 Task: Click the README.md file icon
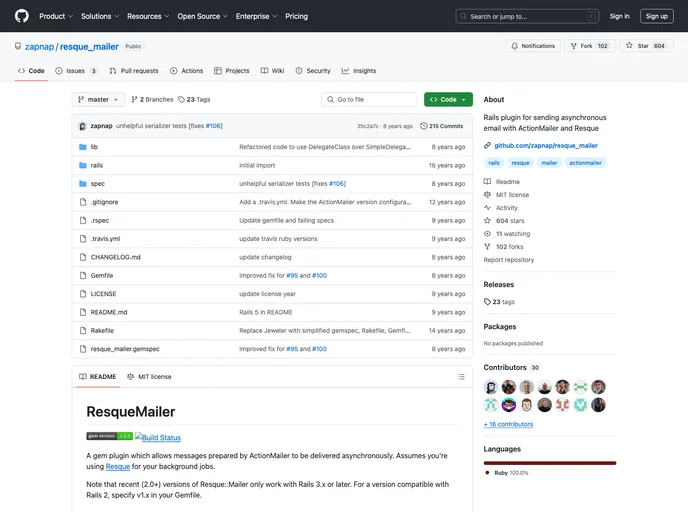pos(82,312)
